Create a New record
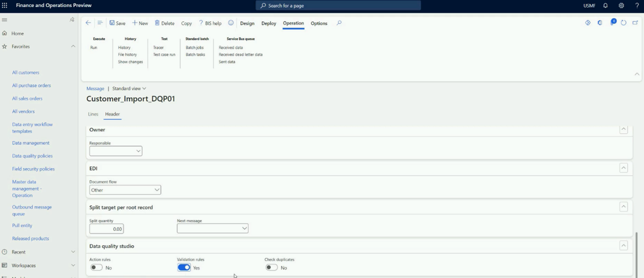The height and width of the screenshot is (278, 644). 140,23
